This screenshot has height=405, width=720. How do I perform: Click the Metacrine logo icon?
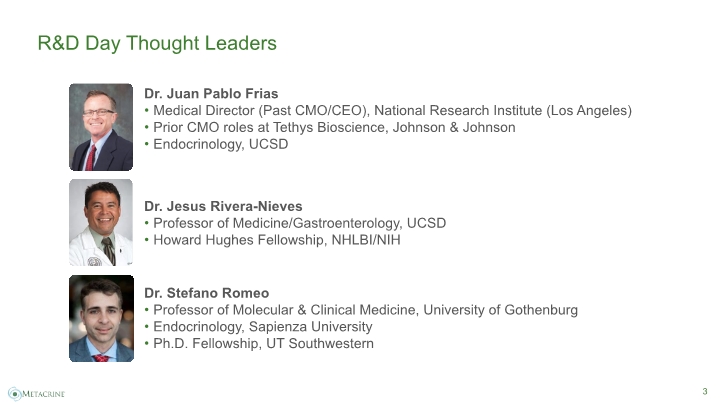coord(15,394)
